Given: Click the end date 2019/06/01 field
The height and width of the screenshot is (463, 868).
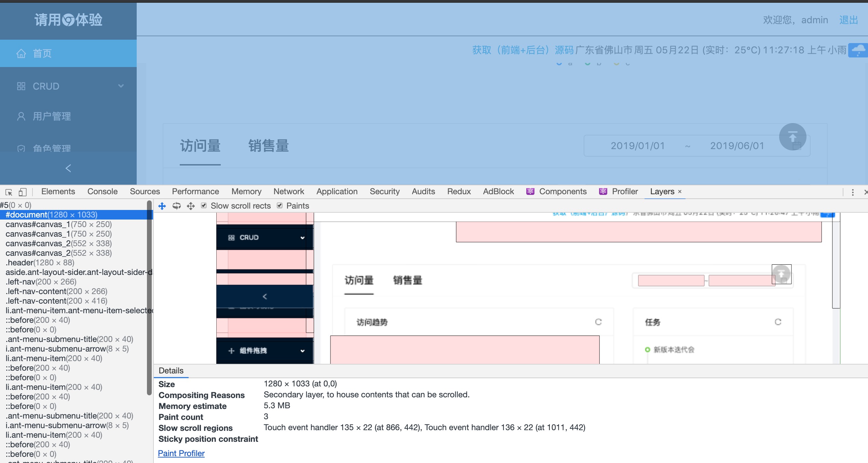Looking at the screenshot, I should pos(737,146).
